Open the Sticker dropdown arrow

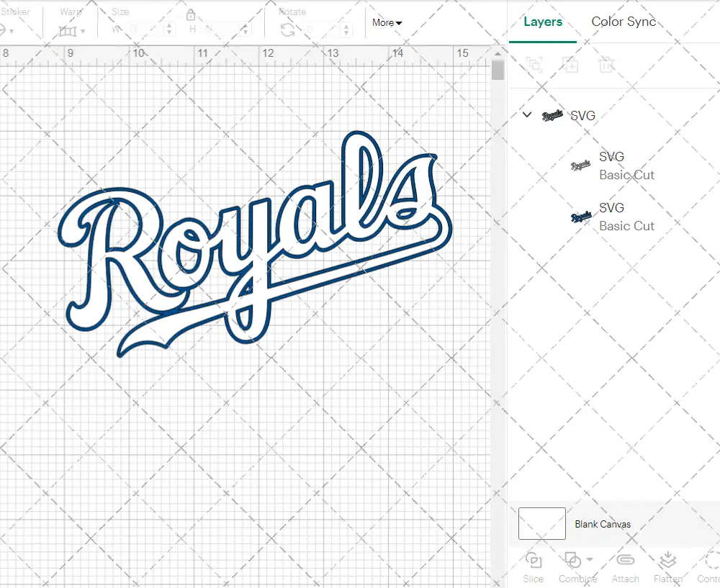[11, 31]
